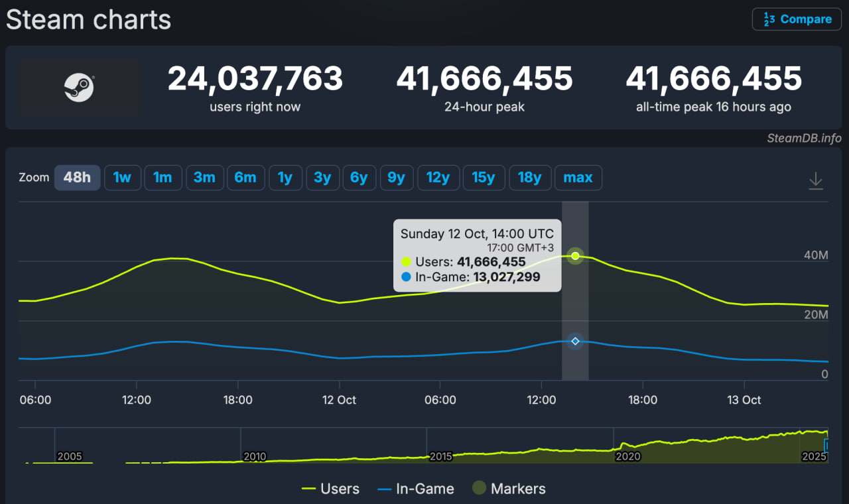The image size is (849, 504).
Task: Select the 1w zoom range
Action: [122, 178]
